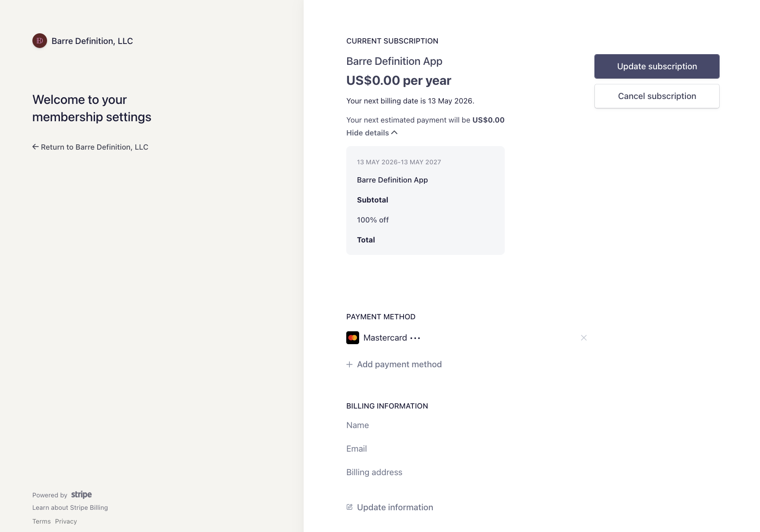Click the Powered by text
Viewport: 760px width, 532px height.
tap(50, 495)
